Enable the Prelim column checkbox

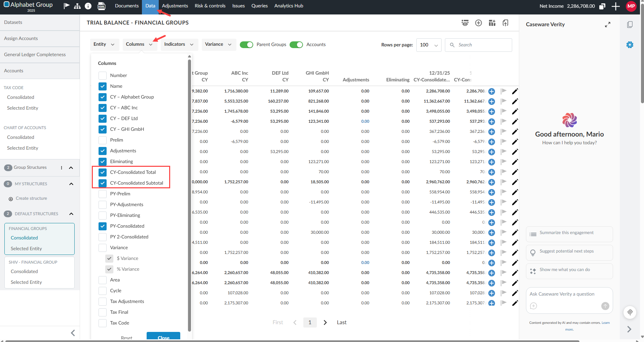103,140
